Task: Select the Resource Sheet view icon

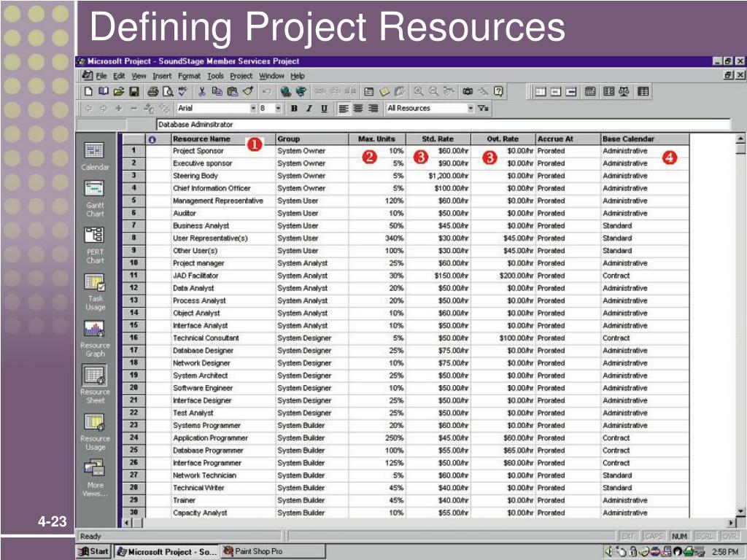Action: (x=95, y=376)
